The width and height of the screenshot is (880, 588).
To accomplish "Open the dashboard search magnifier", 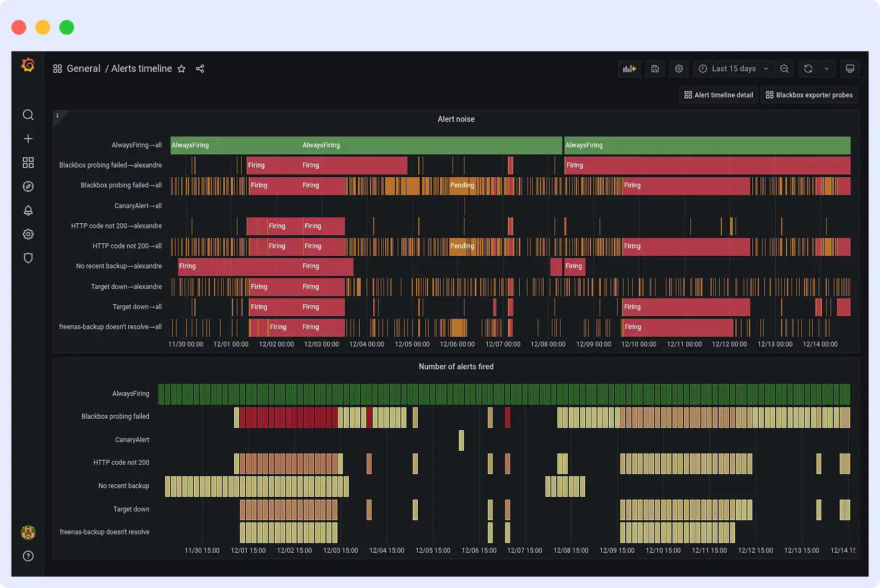I will [x=28, y=115].
